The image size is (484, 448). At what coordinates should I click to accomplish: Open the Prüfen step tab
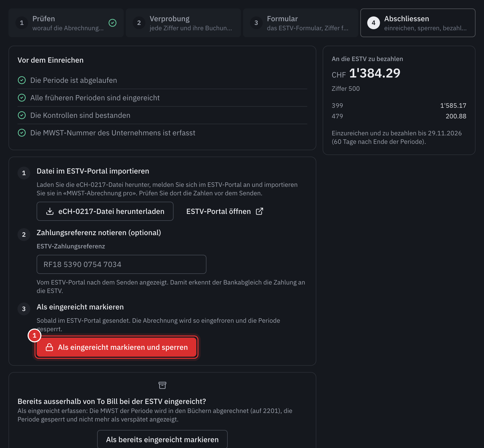[66, 23]
